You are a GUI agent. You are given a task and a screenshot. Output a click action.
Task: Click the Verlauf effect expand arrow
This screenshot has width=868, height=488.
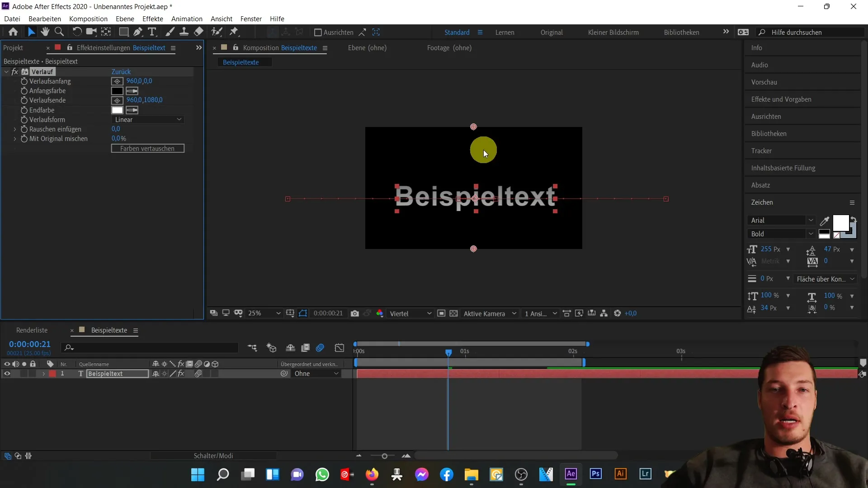pyautogui.click(x=6, y=71)
